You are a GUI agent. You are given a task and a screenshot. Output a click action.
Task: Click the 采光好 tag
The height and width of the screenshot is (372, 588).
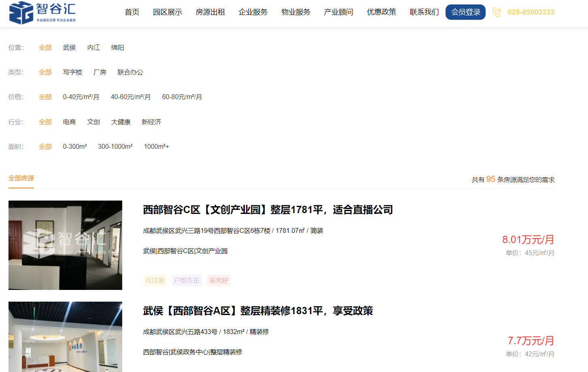click(219, 280)
